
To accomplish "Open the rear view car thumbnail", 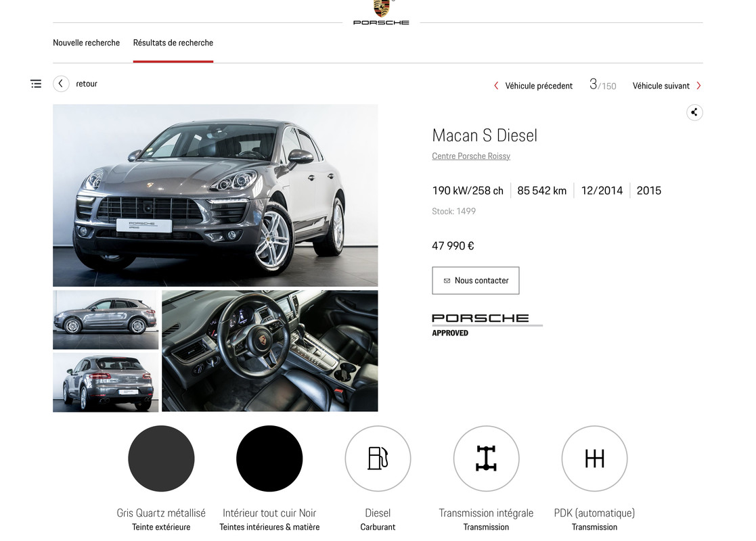I will 106,382.
